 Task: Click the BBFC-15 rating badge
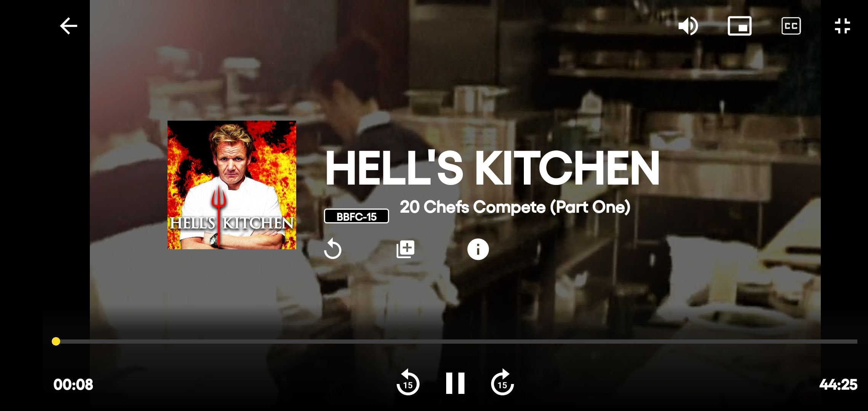356,216
